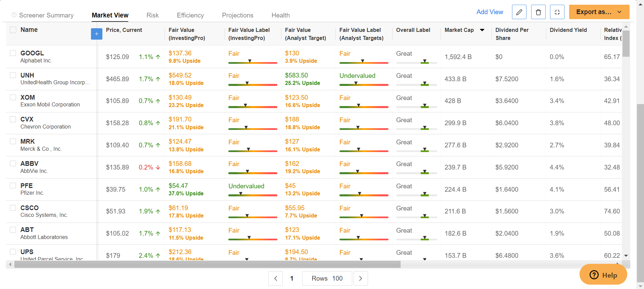This screenshot has height=289, width=644.
Task: Sort by the Price, Current column header
Action: (124, 30)
